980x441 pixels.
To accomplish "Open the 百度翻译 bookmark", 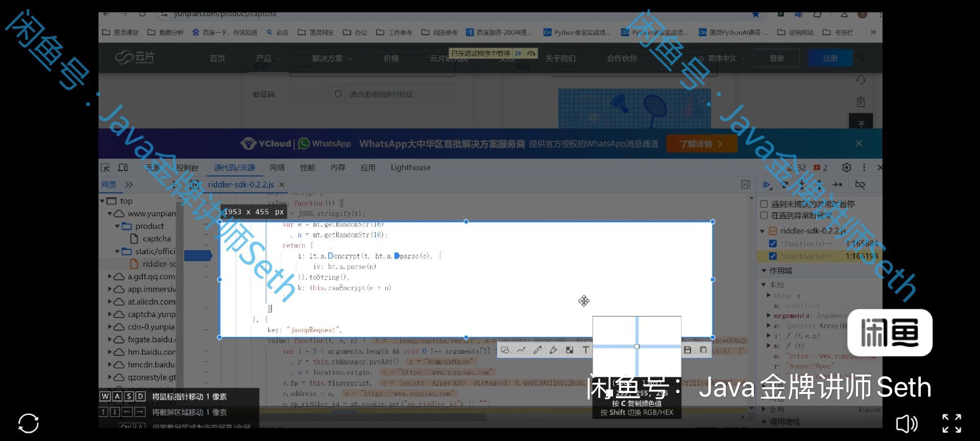I will 499,32.
